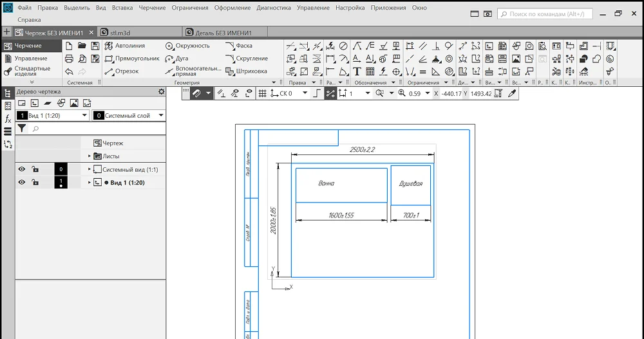Toggle lock on Системный вид row
This screenshot has width=644, height=339.
coord(35,169)
